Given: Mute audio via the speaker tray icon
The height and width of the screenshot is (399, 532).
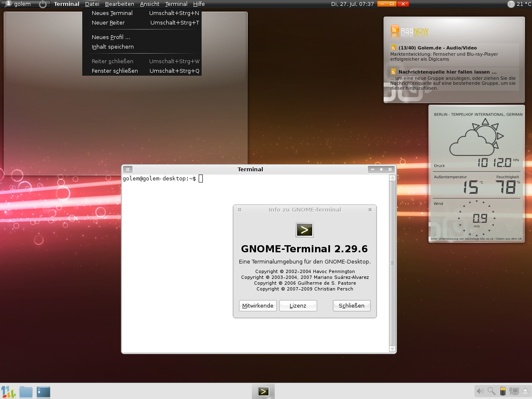Looking at the screenshot, I should click(x=480, y=391).
